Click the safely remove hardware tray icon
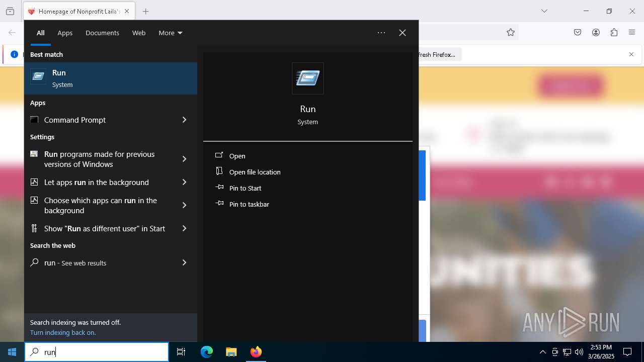Image resolution: width=644 pixels, height=362 pixels. [x=555, y=352]
